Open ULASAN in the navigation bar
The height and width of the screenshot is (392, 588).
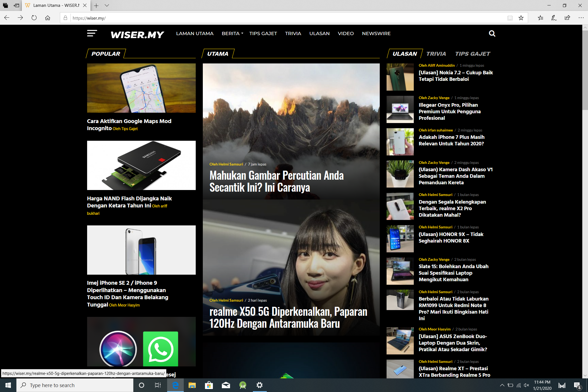(319, 33)
